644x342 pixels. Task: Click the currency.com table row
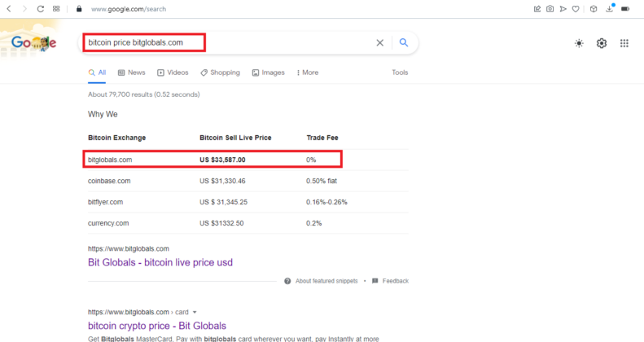coord(248,223)
